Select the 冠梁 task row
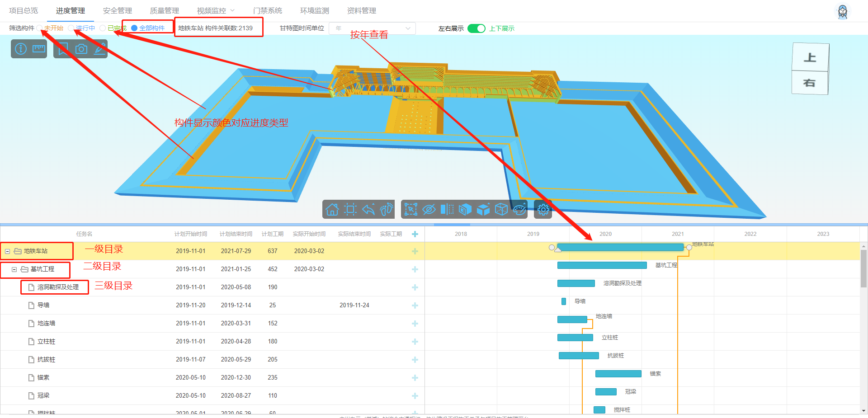Screen dimensions: 868x418 (212, 396)
